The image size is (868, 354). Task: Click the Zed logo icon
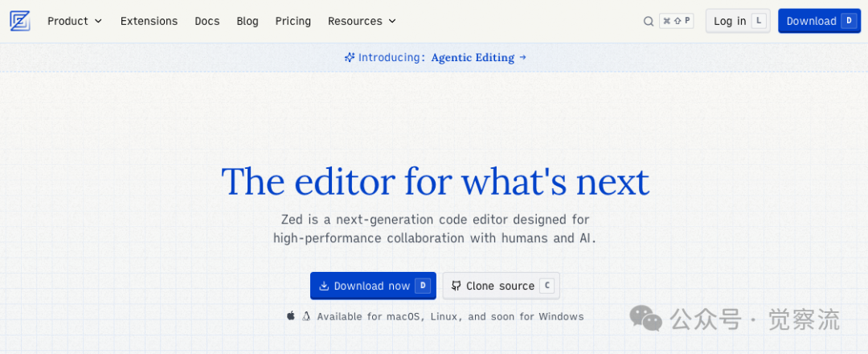coord(20,21)
